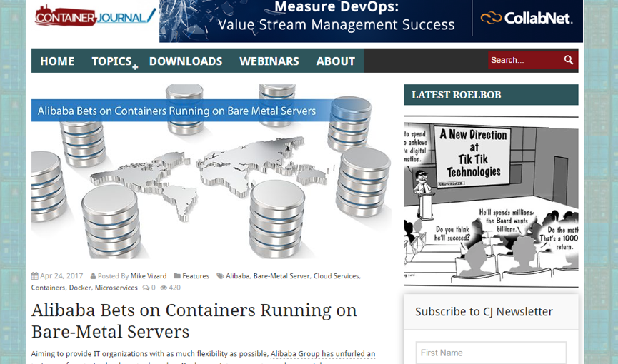Screen dimensions: 618x364
Task: Expand the Topics menu plus indicator
Action: pyautogui.click(x=135, y=66)
